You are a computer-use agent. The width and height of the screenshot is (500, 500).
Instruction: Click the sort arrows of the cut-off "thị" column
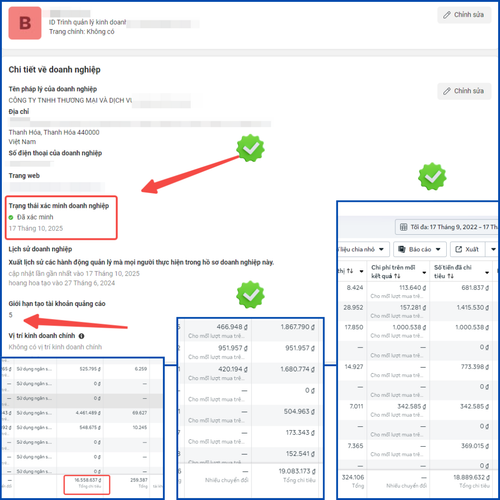350,271
